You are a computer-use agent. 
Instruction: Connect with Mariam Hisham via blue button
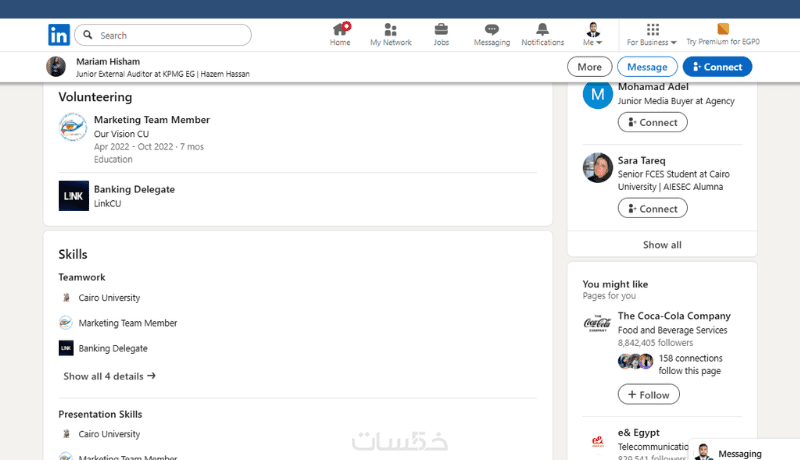[x=717, y=67]
